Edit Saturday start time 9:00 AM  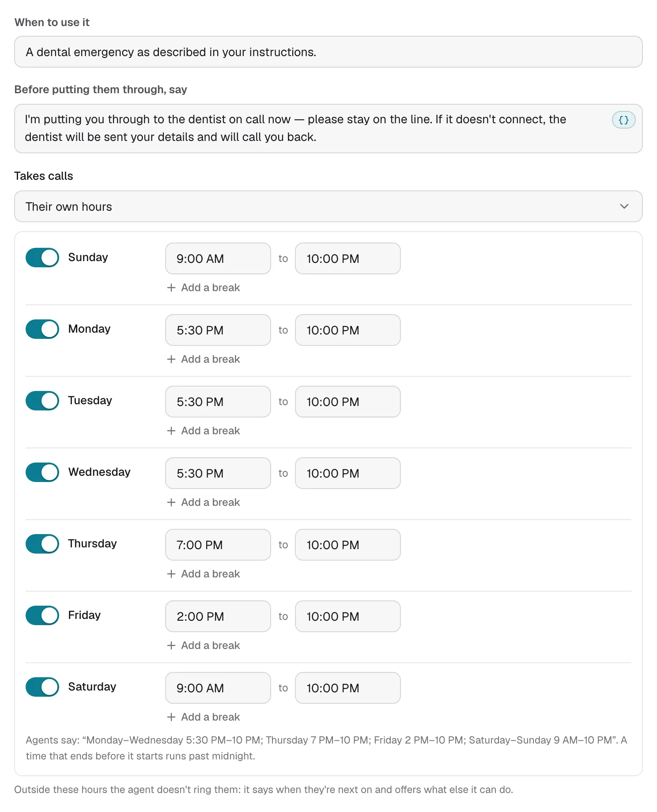(218, 688)
